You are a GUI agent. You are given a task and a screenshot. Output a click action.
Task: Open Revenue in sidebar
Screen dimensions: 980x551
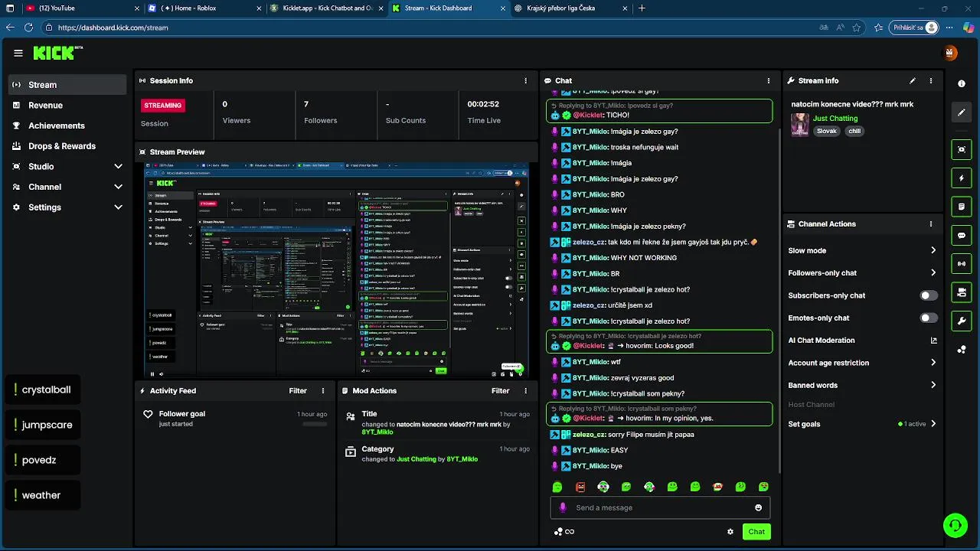tap(67, 106)
